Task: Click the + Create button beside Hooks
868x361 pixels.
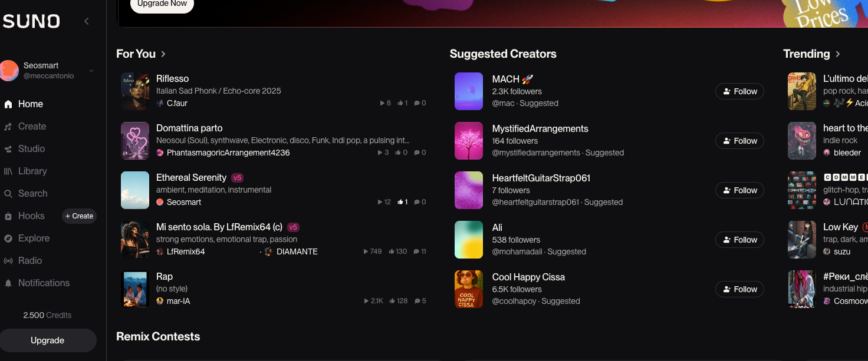Action: pos(79,216)
